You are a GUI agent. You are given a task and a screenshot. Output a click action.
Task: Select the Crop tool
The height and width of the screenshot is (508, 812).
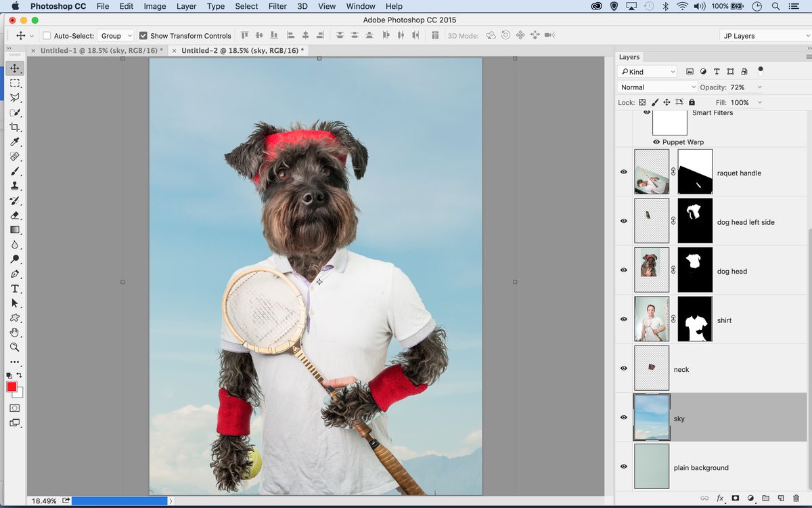[x=15, y=127]
